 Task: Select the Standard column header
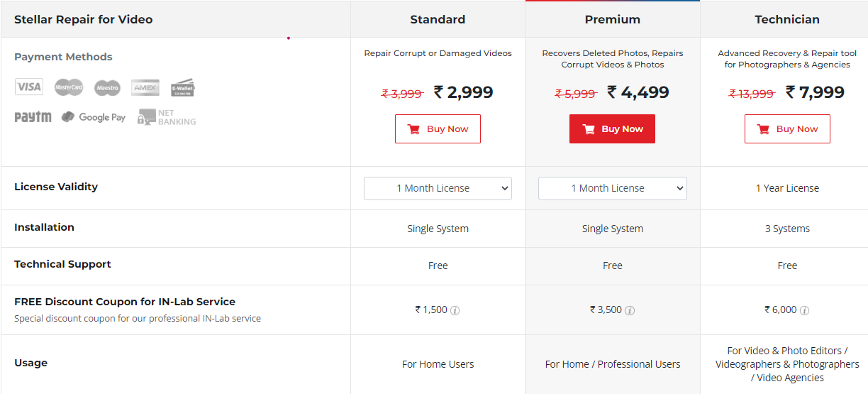pyautogui.click(x=438, y=20)
